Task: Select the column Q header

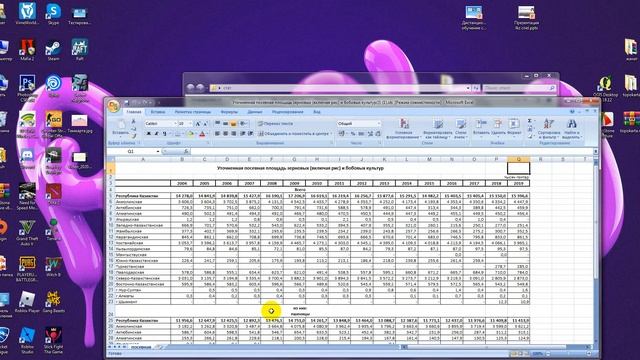Action: (x=518, y=159)
